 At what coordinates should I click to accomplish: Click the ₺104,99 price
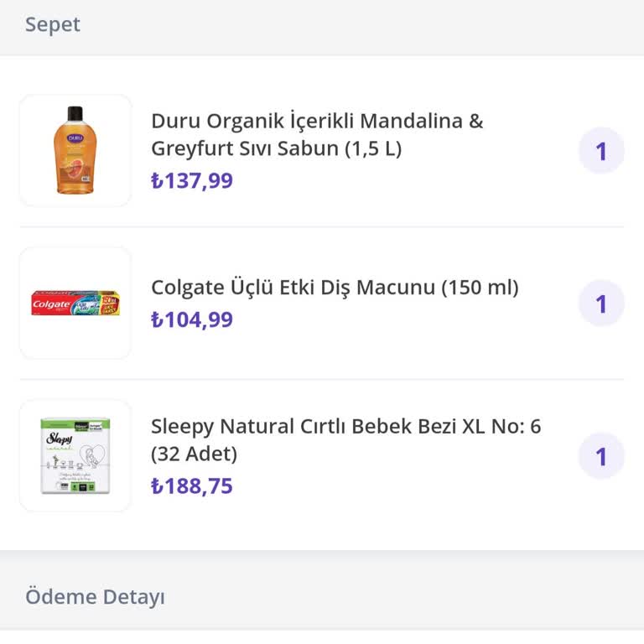coord(192,320)
